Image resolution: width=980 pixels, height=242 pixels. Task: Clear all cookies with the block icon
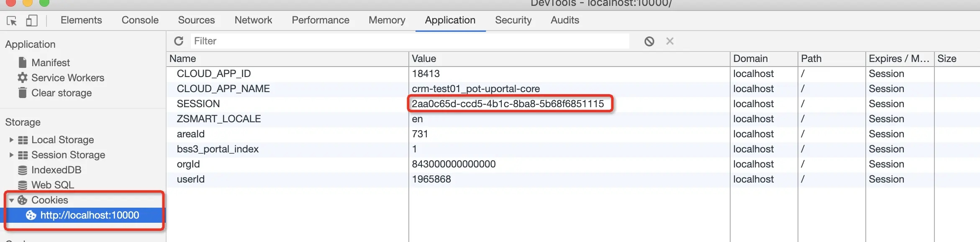(x=649, y=41)
